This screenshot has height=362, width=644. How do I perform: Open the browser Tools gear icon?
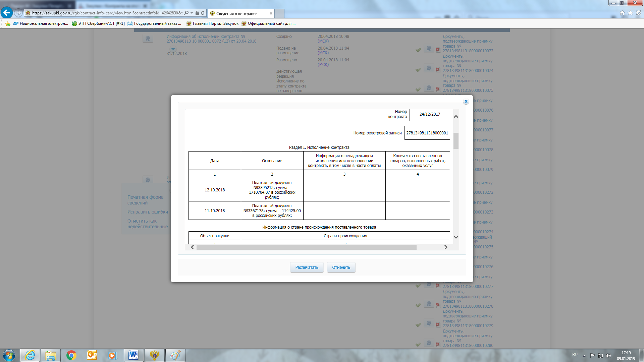pos(639,13)
